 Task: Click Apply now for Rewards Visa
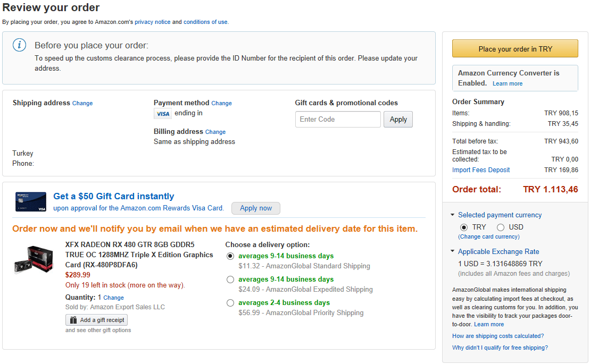[x=255, y=208]
